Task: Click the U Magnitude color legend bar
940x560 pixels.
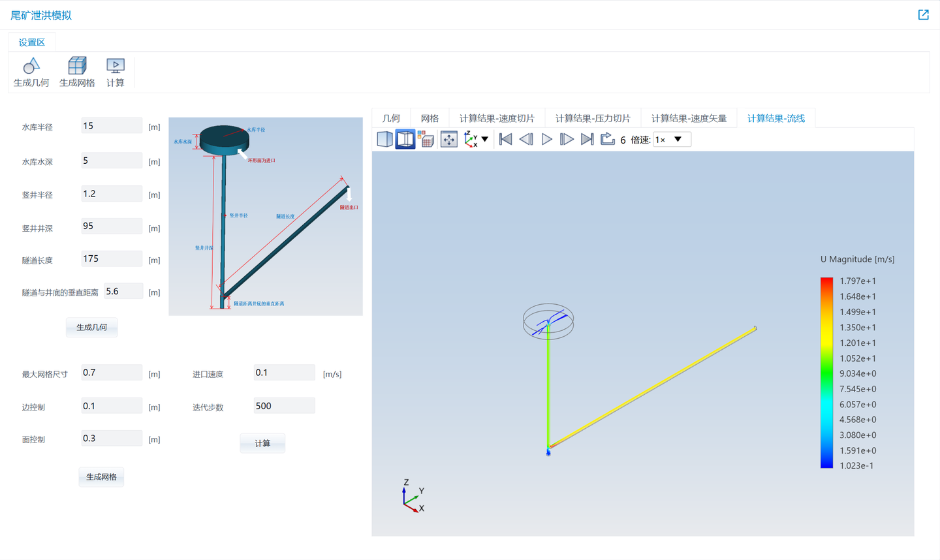Action: pyautogui.click(x=826, y=373)
